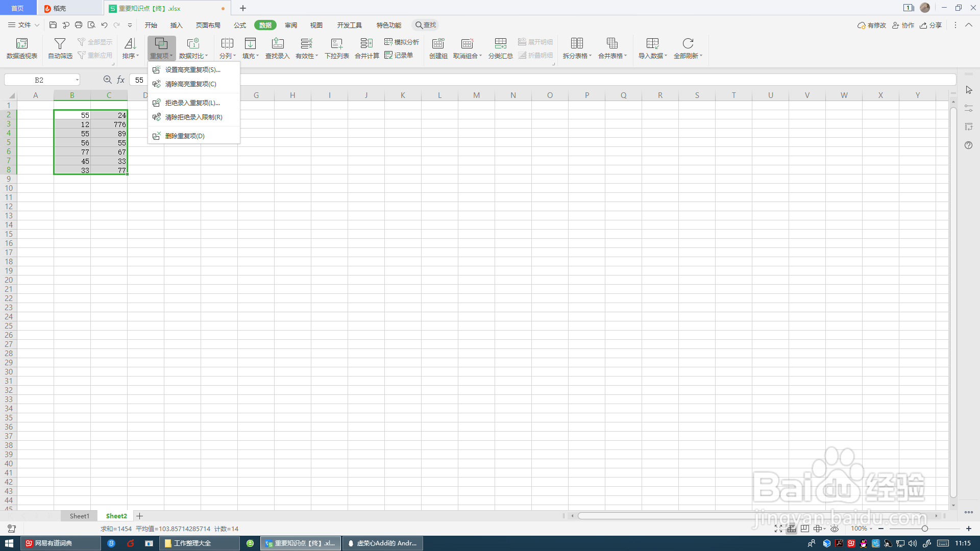Viewport: 980px width, 551px height.
Task: Toggle full screen view in status bar
Action: coord(778,529)
